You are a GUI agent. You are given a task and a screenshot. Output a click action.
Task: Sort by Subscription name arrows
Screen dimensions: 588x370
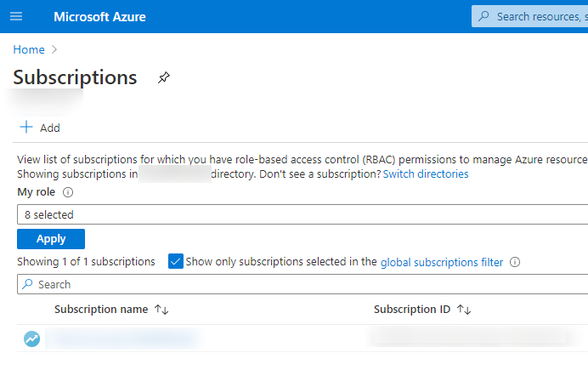pos(161,310)
